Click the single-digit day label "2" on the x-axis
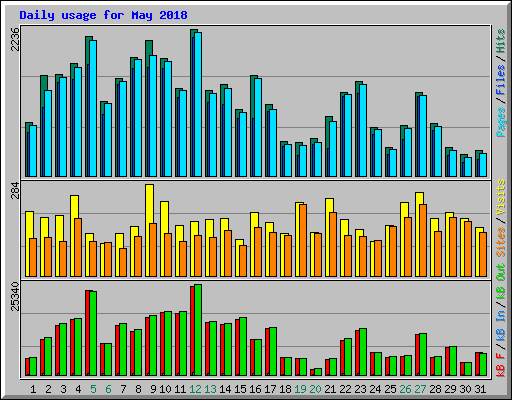Image resolution: width=512 pixels, height=400 pixels. (x=48, y=389)
